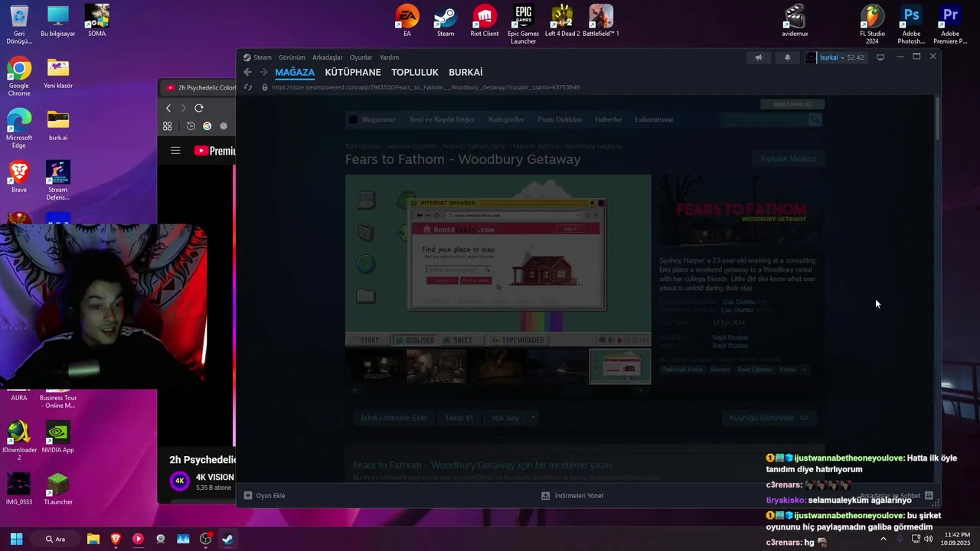Click the Psikolojik Korku tag
Screen dimensions: 980x551
click(682, 370)
